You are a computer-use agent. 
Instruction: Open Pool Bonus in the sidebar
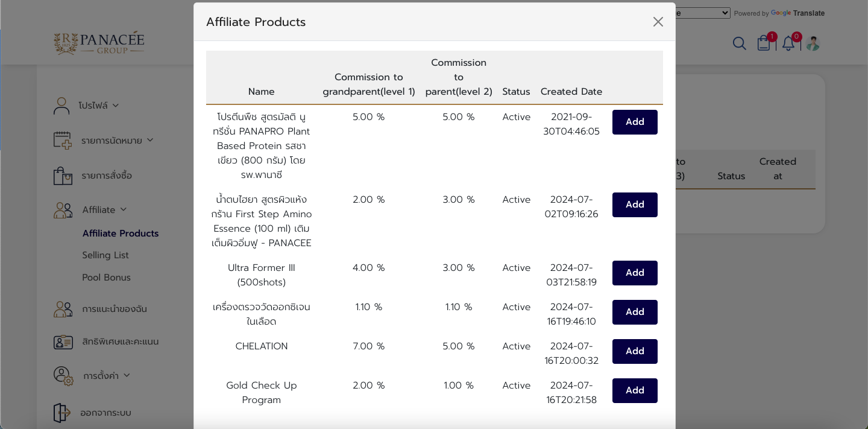point(106,278)
